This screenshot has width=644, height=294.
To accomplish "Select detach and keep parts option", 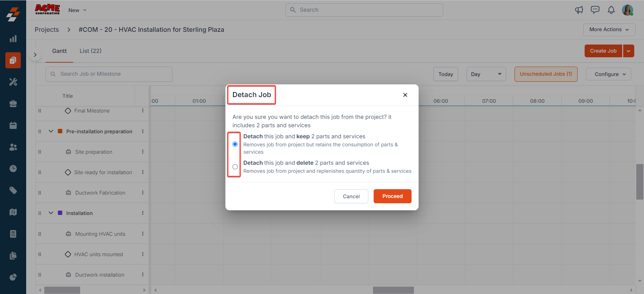I will click(235, 144).
